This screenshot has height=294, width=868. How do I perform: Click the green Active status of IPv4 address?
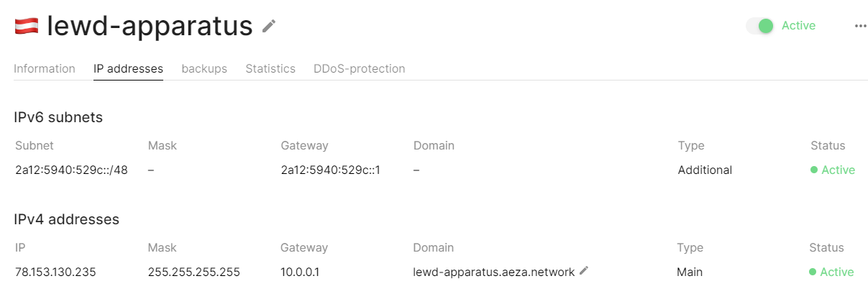click(831, 272)
